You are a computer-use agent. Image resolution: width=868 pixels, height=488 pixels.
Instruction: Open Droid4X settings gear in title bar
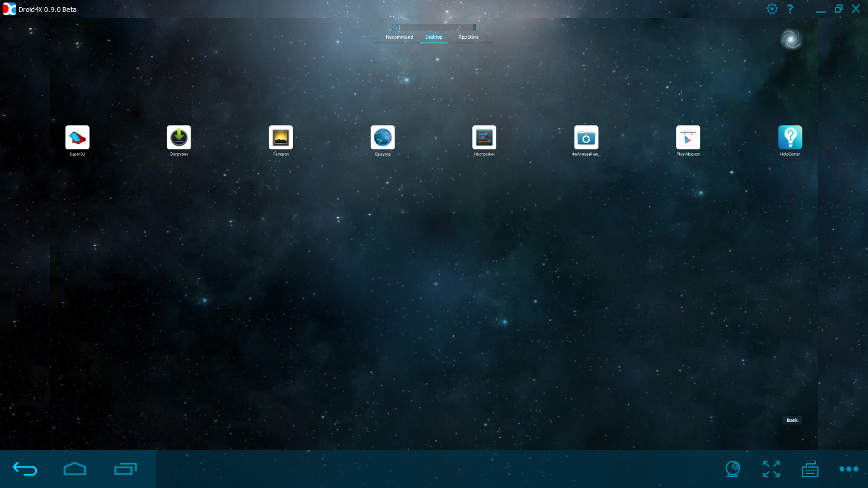pos(772,9)
